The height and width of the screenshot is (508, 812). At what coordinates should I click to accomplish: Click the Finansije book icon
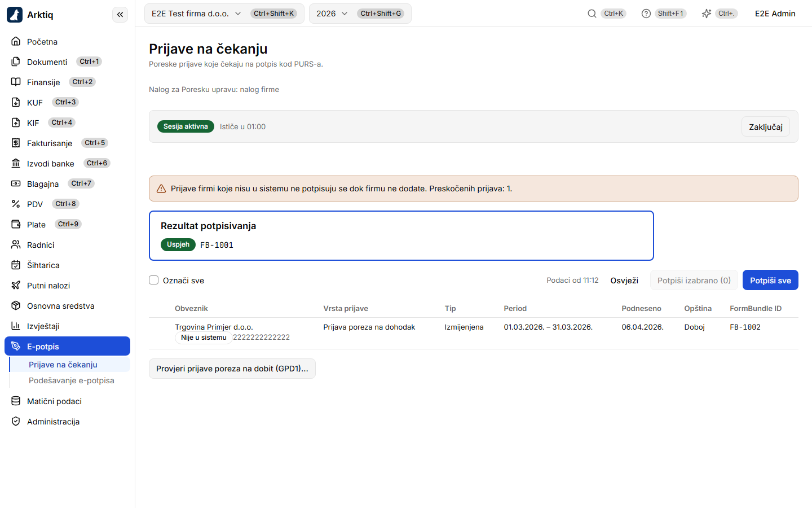tap(16, 82)
